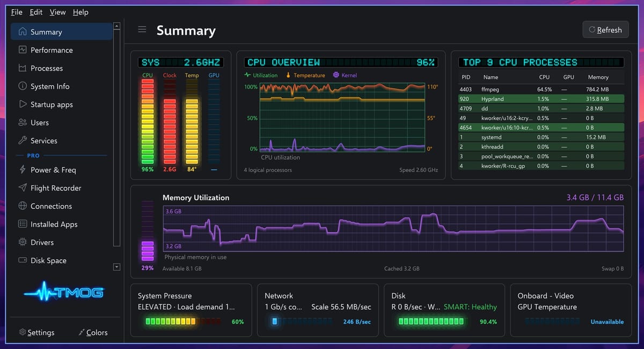The image size is (644, 349).
Task: Click the Name column header
Action: (491, 77)
